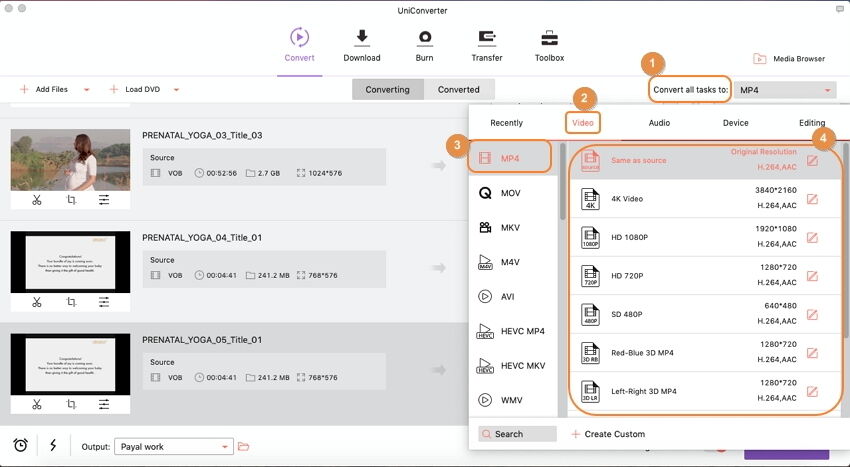Image resolution: width=850 pixels, height=467 pixels.
Task: Select the Audio format tab
Action: click(x=659, y=123)
